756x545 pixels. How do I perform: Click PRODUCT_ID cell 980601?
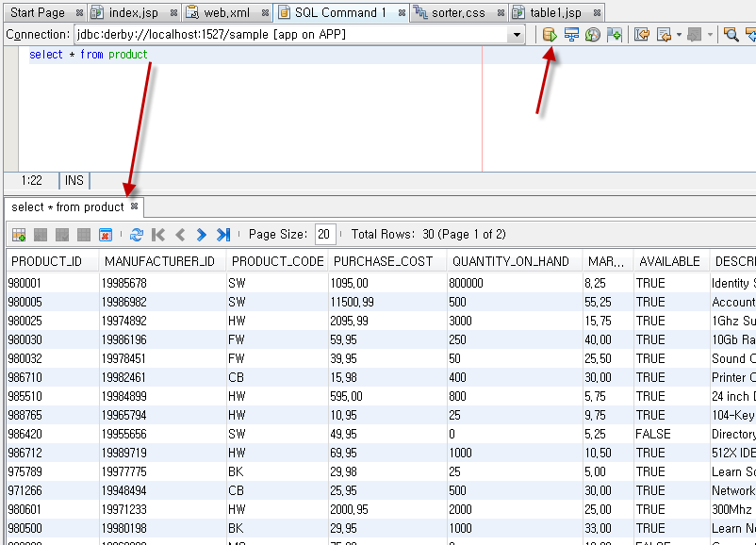coord(53,509)
